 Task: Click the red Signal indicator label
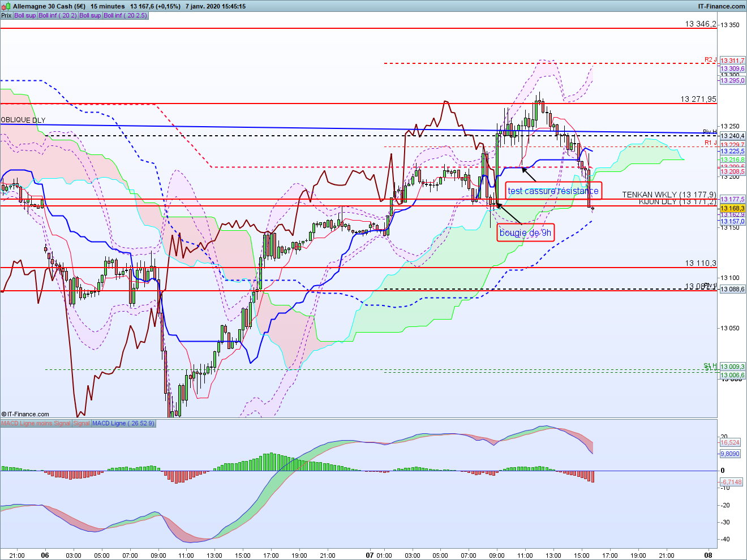(x=81, y=423)
